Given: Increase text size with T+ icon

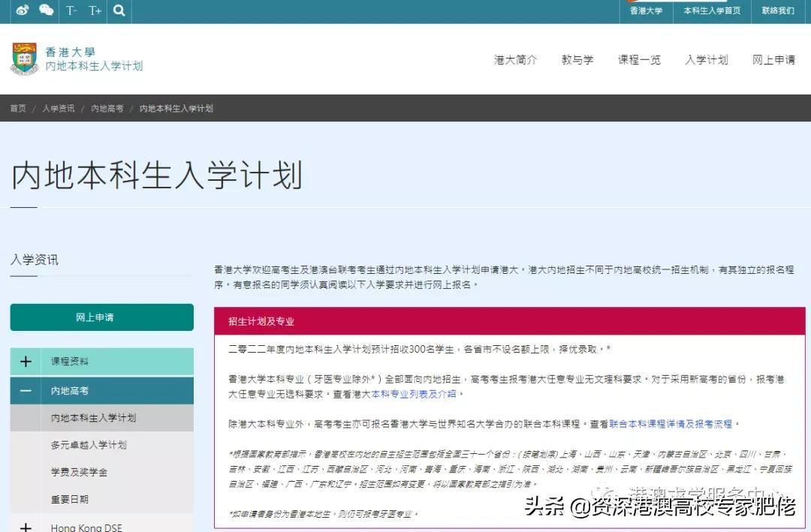Looking at the screenshot, I should [95, 11].
